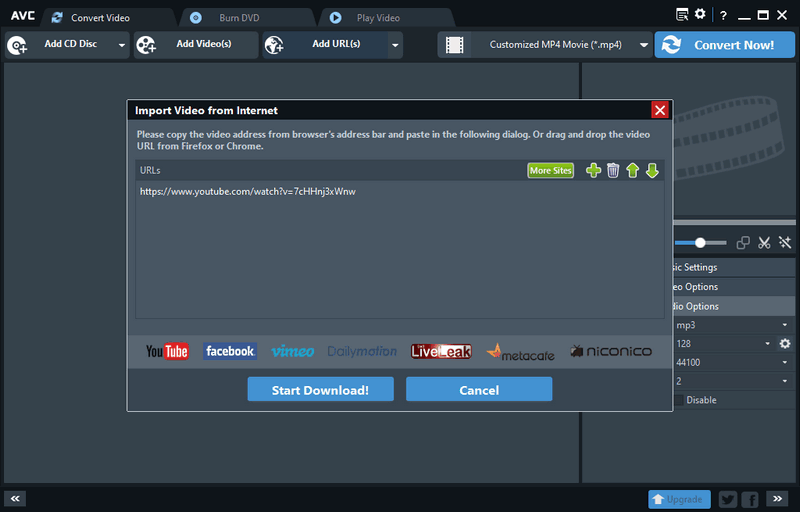Switch to Burn DVD tab
The height and width of the screenshot is (512, 800).
click(x=247, y=18)
